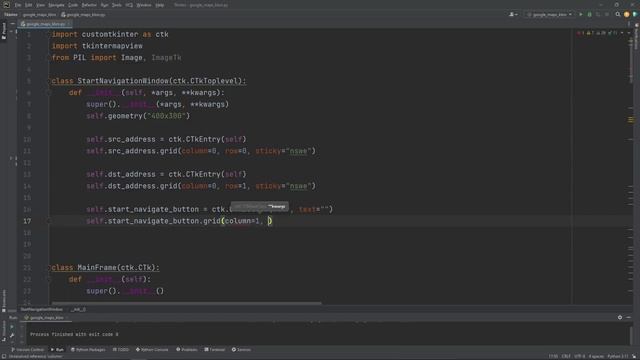Screen dimensions: 640x360
Task: Click the UTF-8 encoding in status bar
Action: coord(579,356)
